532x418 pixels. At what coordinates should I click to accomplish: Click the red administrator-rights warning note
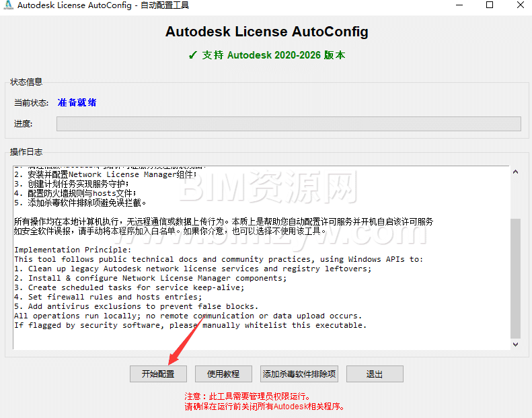point(247,396)
